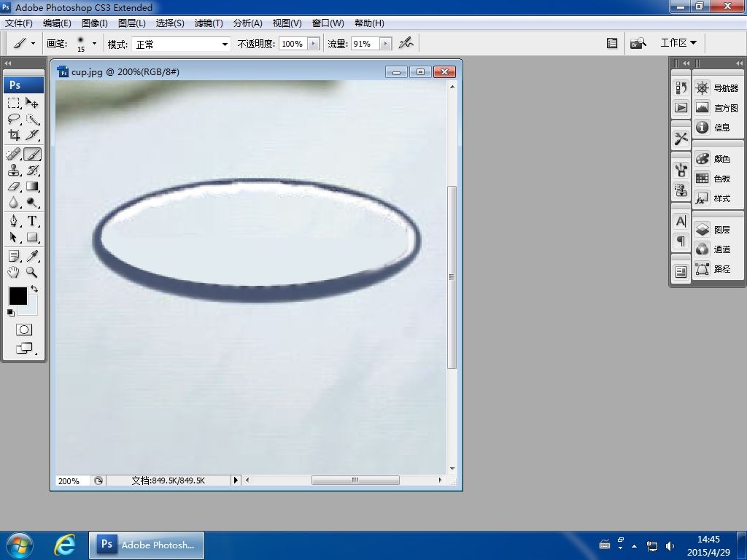The width and height of the screenshot is (747, 560).
Task: Click the foreground color swatch
Action: pyautogui.click(x=18, y=296)
